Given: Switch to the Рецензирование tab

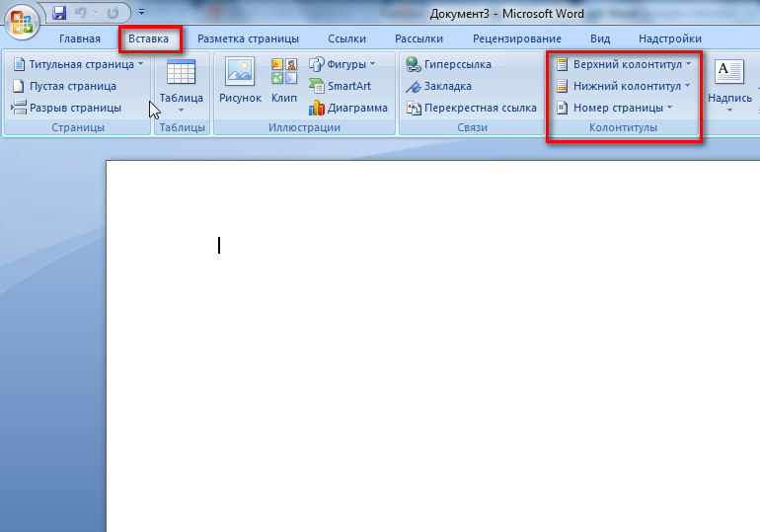Looking at the screenshot, I should click(x=517, y=38).
